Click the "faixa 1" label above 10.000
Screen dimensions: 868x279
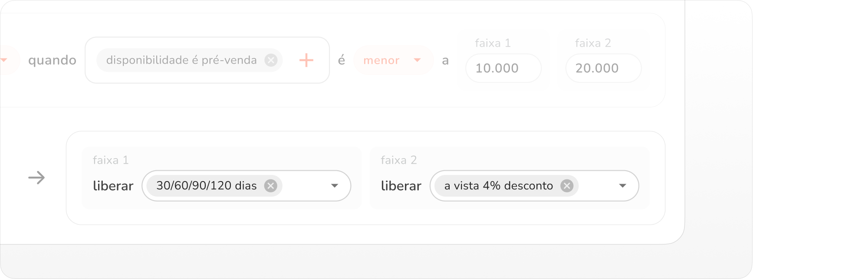[493, 43]
